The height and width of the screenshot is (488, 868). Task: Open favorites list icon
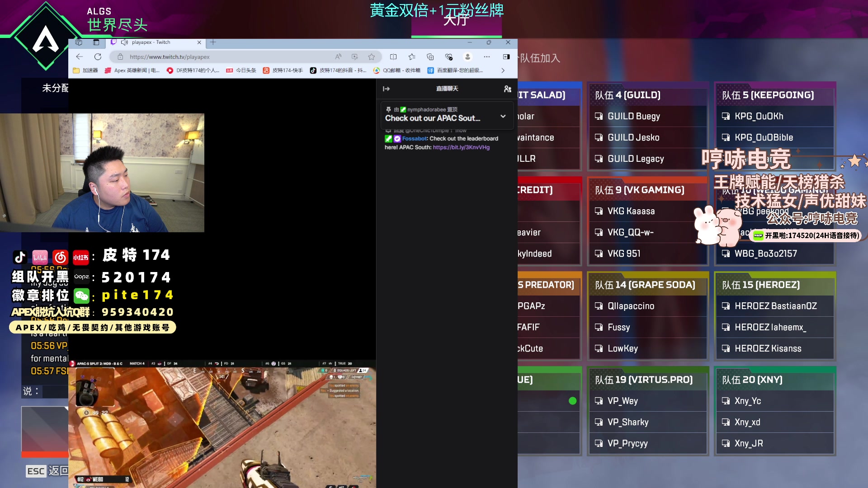412,56
